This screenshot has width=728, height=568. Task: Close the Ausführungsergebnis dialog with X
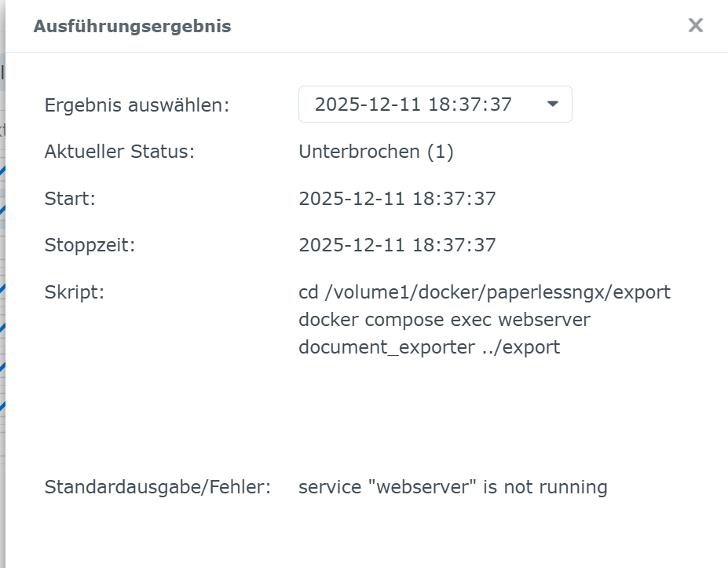click(x=695, y=25)
